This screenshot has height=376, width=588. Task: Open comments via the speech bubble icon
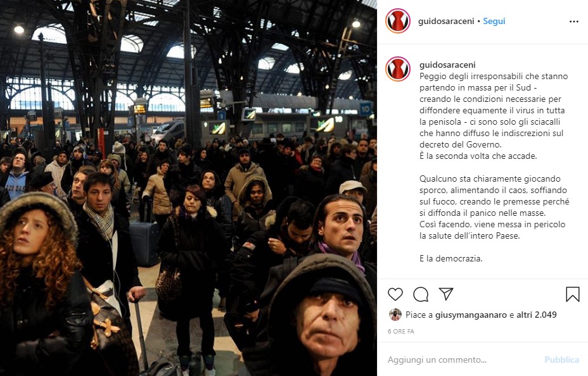coord(421,294)
